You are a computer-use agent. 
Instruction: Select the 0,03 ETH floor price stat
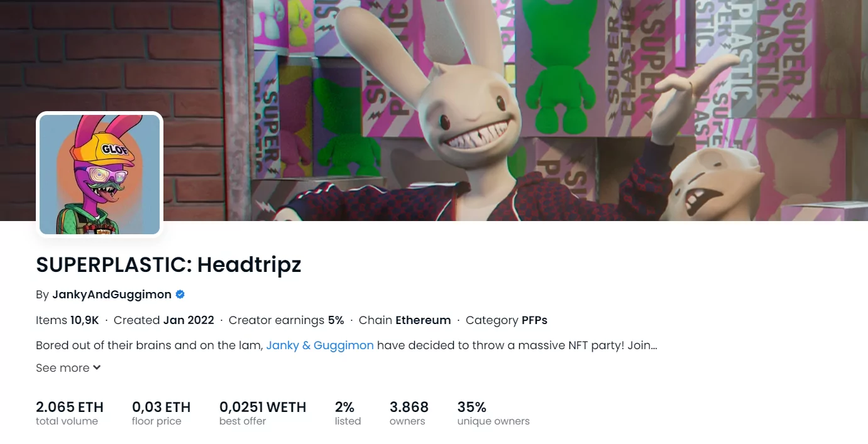161,413
